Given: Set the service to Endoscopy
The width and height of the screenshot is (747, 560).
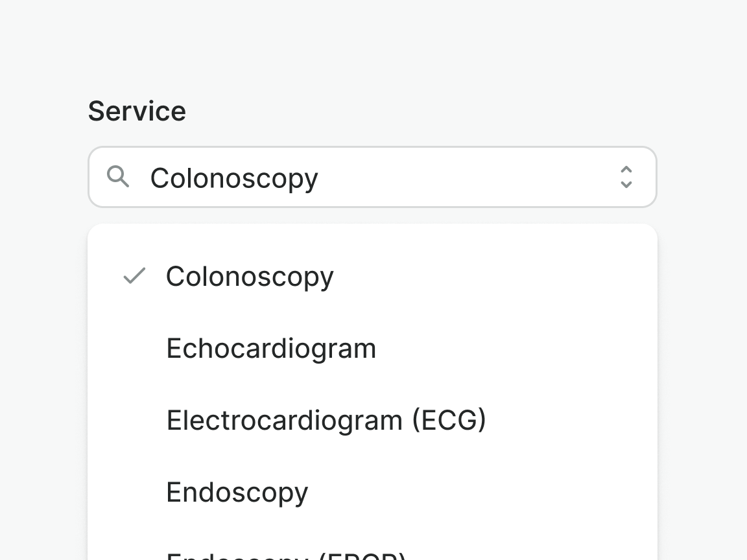Looking at the screenshot, I should 237,492.
